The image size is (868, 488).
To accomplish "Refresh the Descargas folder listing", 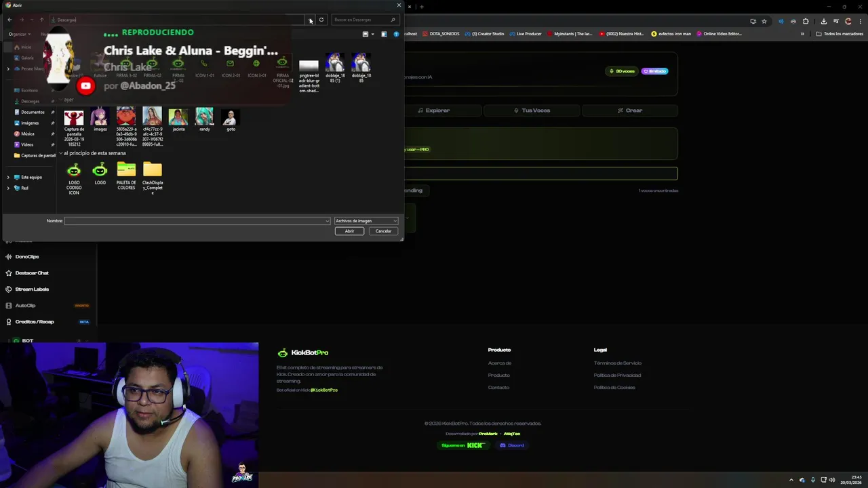I will coord(321,20).
